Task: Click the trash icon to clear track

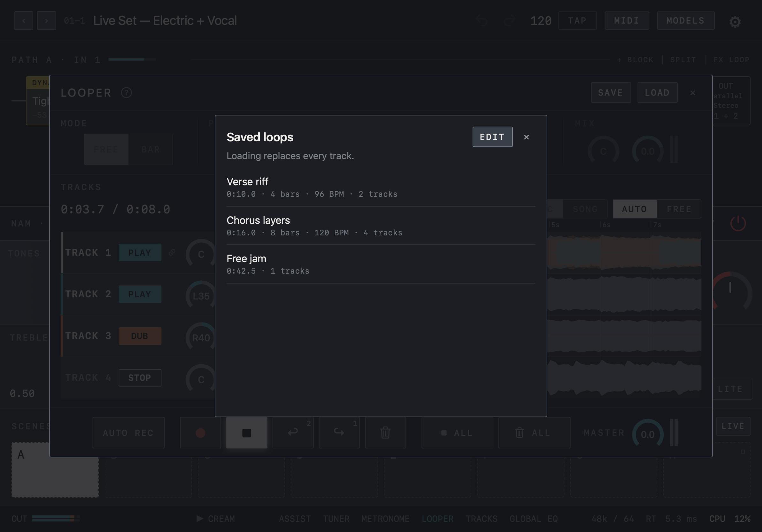Action: pos(385,432)
